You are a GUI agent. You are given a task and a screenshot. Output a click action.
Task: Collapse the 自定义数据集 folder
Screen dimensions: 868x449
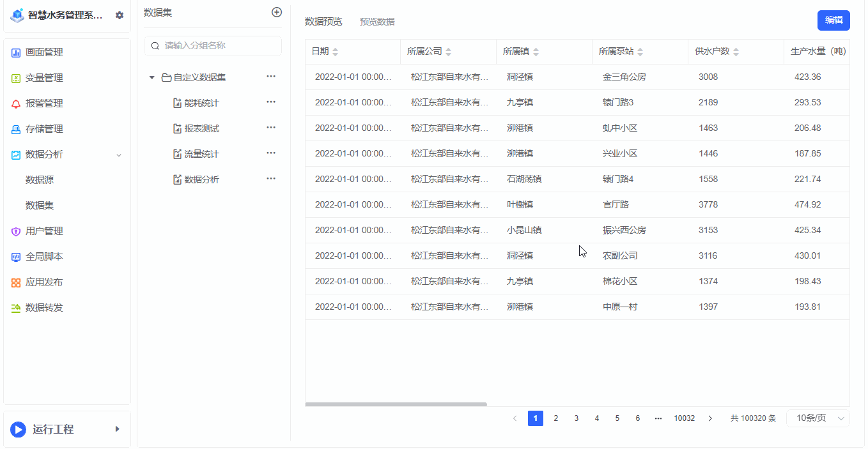point(151,76)
